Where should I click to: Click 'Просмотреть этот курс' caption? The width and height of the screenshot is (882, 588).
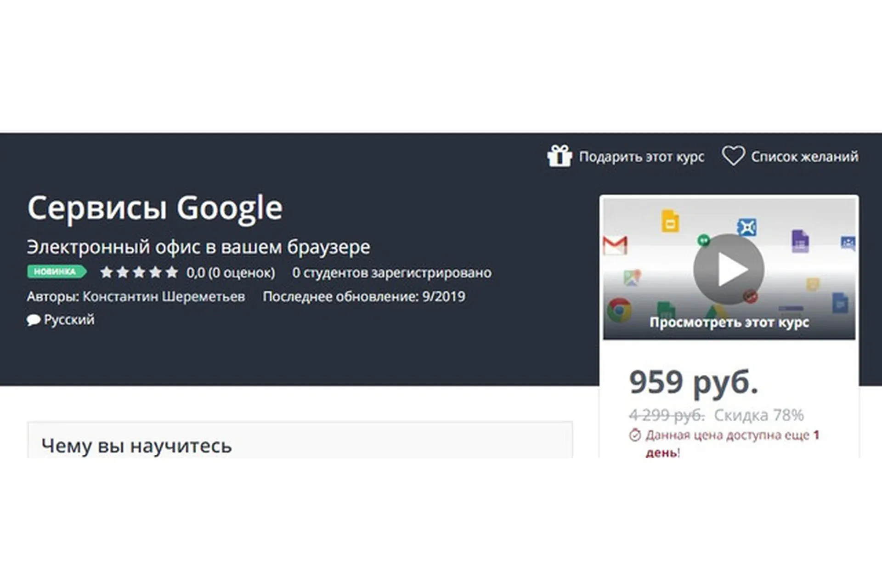(x=729, y=322)
